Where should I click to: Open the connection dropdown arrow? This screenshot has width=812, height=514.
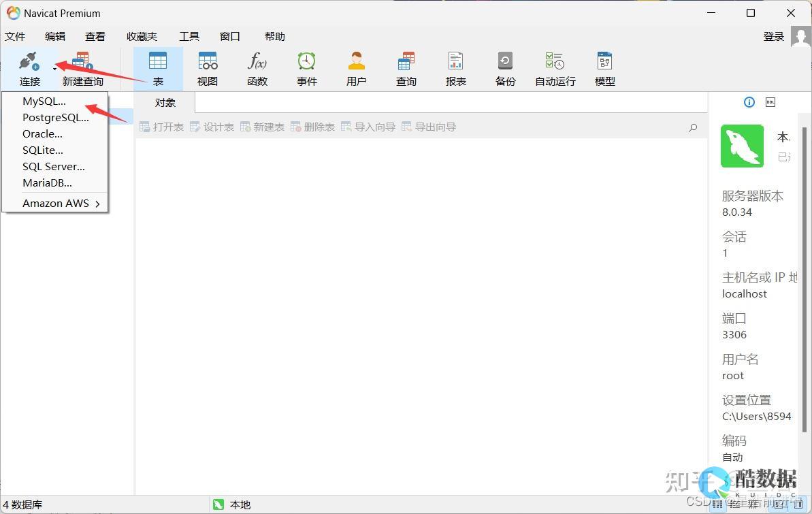tap(55, 68)
